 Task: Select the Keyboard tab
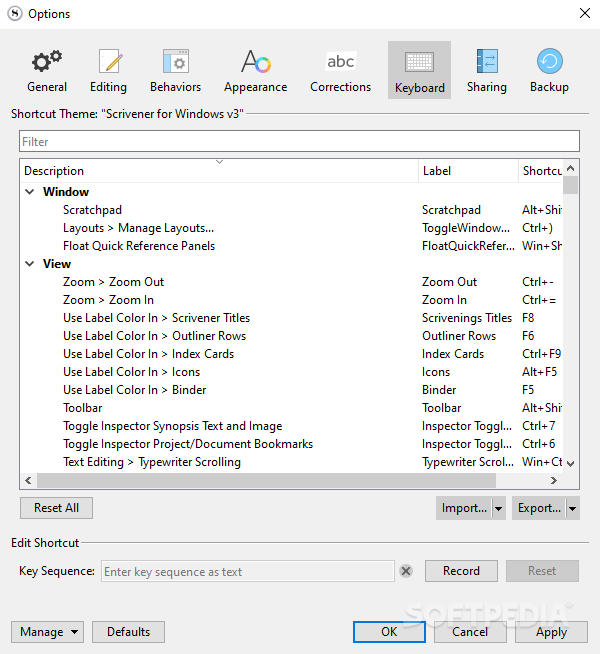419,70
